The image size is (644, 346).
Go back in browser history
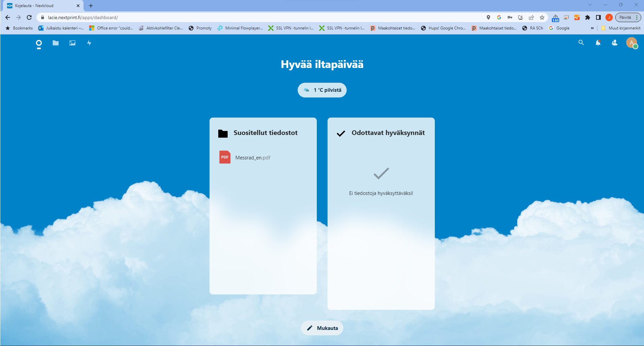(8, 17)
